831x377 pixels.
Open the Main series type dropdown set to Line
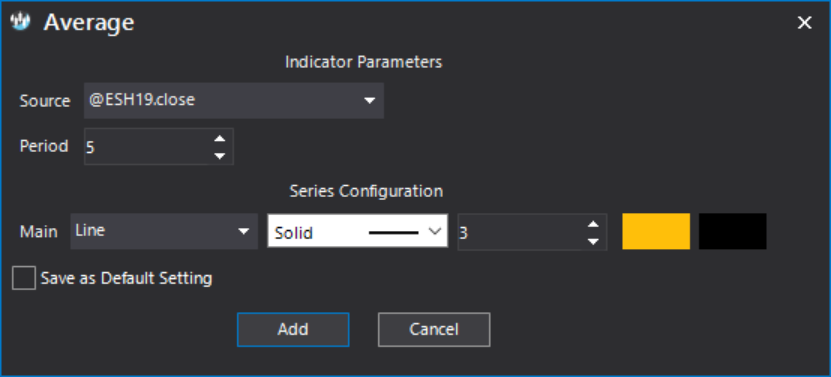point(164,231)
